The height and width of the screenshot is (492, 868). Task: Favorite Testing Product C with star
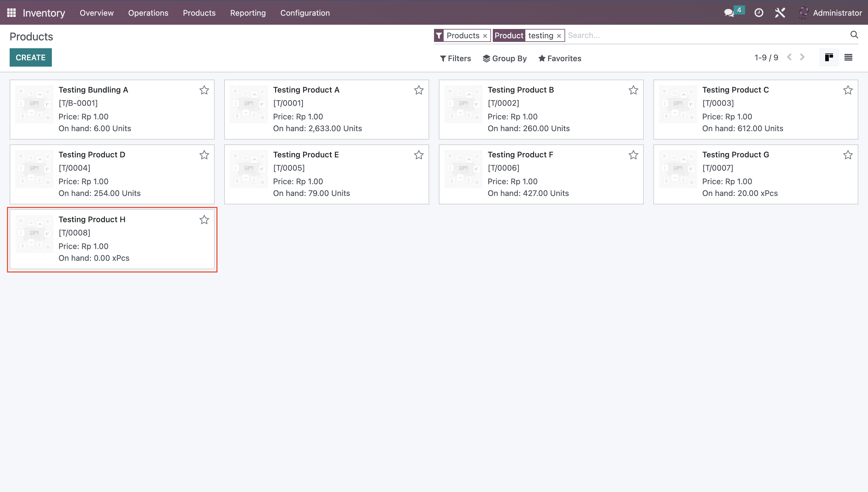click(848, 90)
